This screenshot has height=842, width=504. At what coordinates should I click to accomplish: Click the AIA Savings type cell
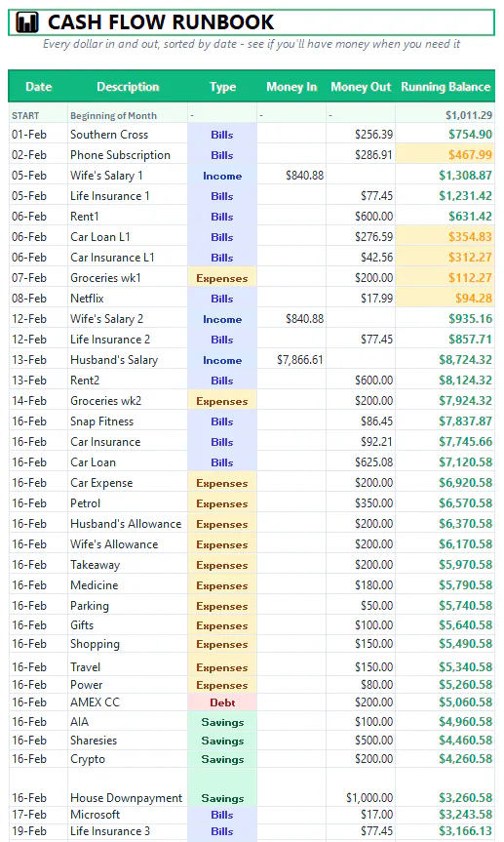coord(222,722)
